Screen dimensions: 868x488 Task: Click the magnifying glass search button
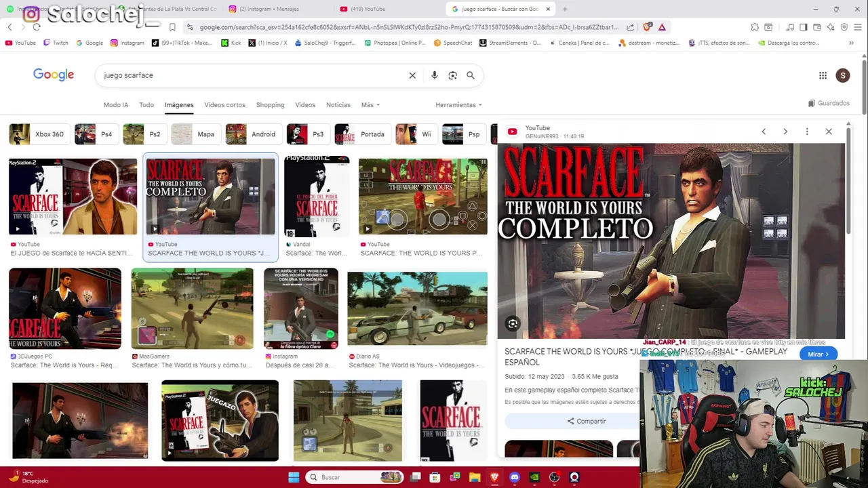click(471, 75)
